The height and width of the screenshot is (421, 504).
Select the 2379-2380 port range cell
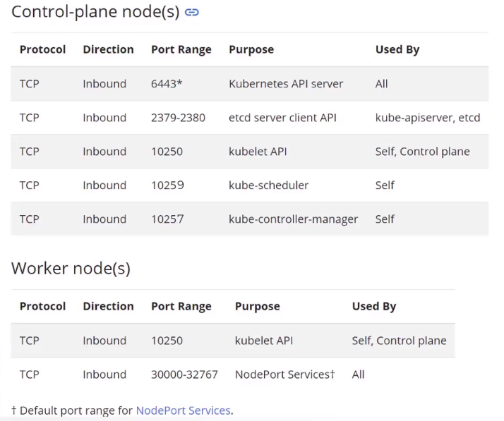pos(178,118)
